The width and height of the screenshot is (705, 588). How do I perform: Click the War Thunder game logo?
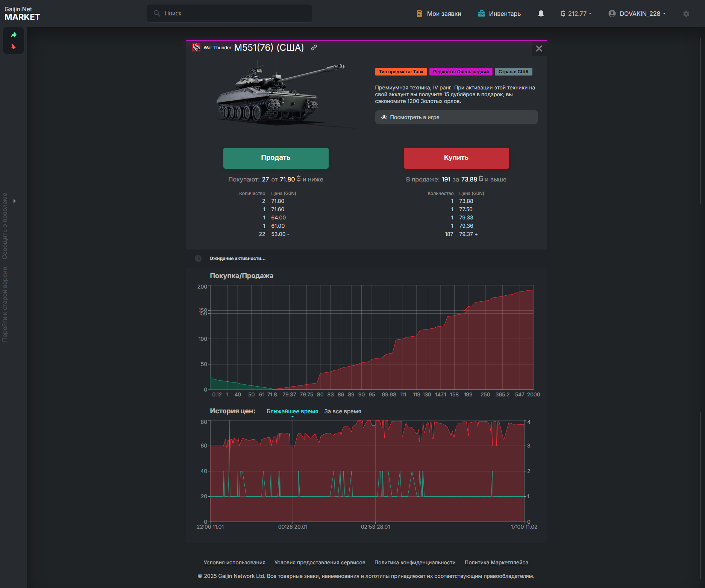pos(196,47)
